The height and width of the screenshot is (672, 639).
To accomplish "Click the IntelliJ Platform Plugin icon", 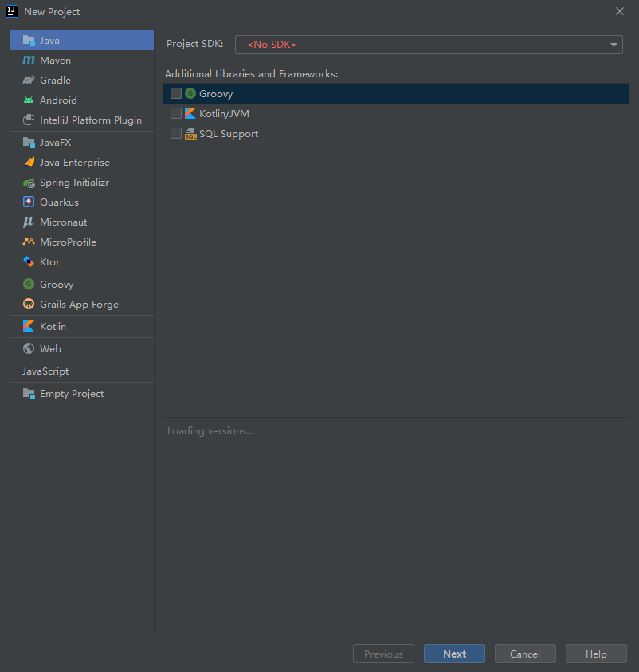I will tap(29, 120).
